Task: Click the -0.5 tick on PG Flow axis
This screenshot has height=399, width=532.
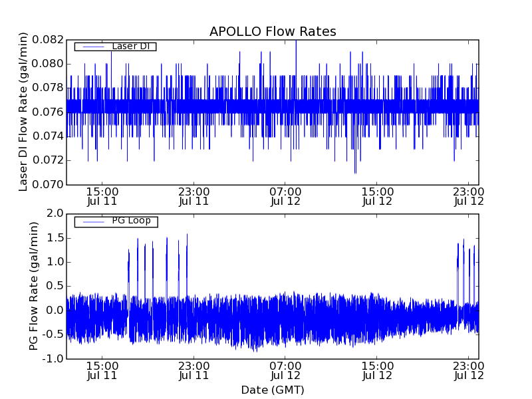Action: tap(53, 334)
